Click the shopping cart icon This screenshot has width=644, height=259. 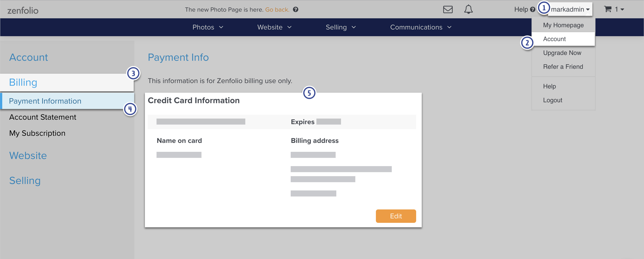point(608,9)
